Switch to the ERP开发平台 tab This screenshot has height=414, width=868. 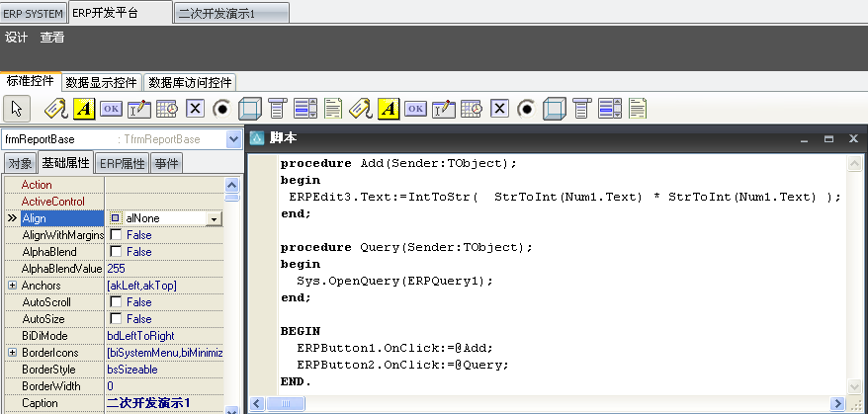(x=121, y=12)
